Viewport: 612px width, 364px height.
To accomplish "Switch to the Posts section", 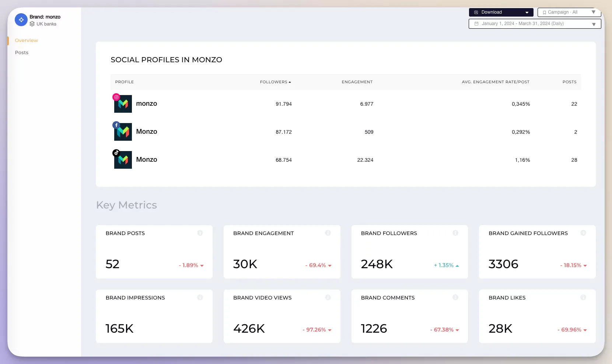I will (x=22, y=53).
